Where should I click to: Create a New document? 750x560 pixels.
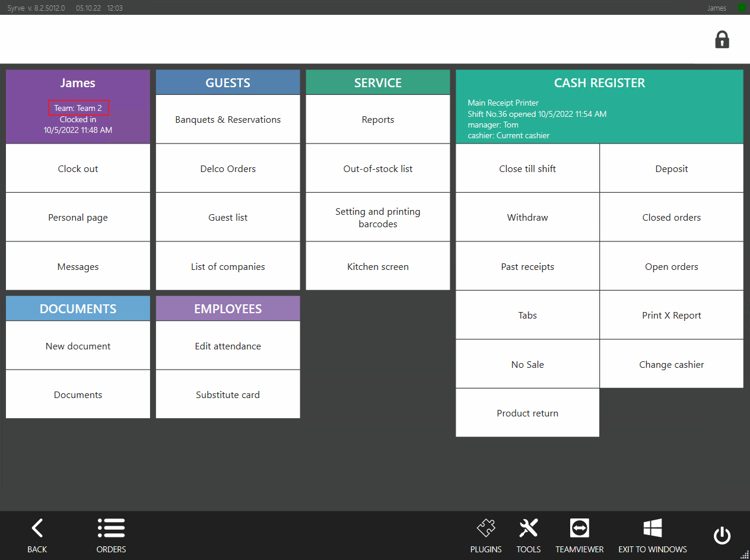pyautogui.click(x=78, y=346)
